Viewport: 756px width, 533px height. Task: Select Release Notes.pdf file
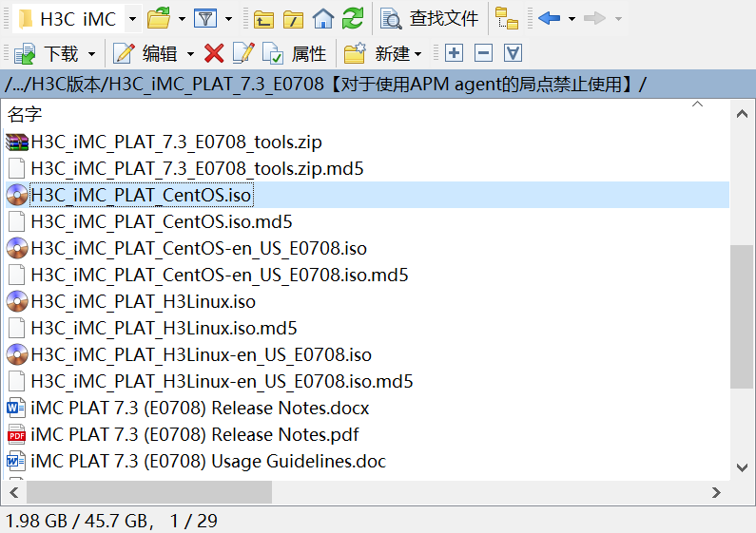point(195,435)
